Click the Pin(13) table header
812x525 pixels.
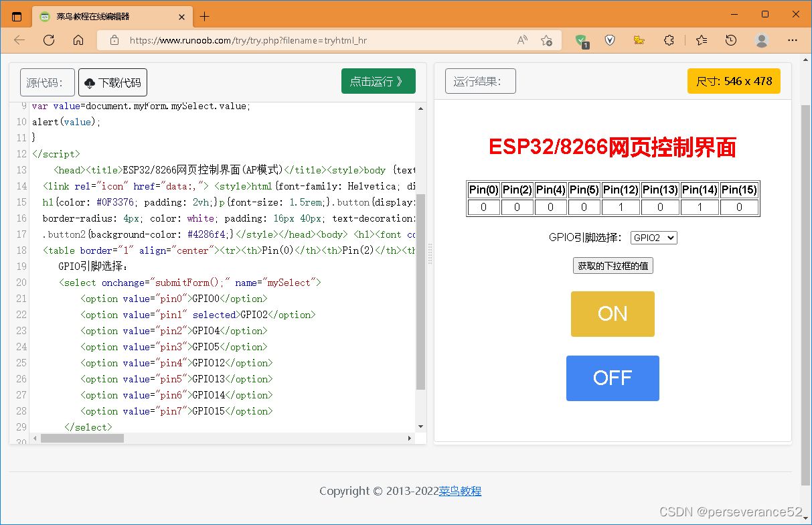[660, 190]
